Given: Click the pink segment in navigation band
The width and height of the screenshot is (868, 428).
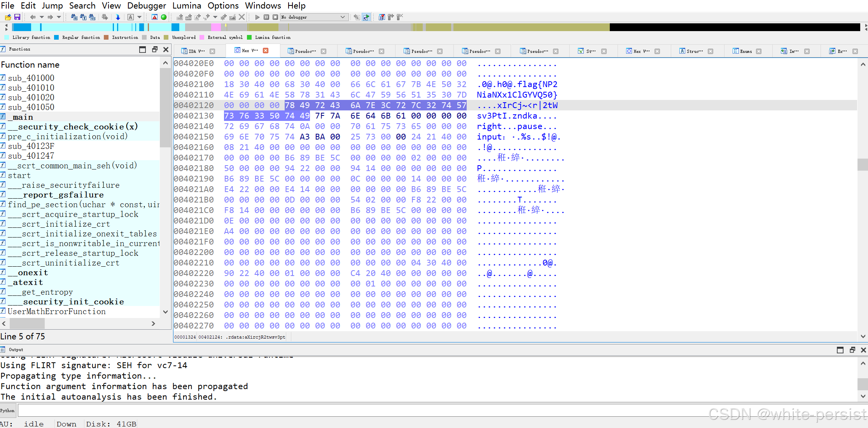Looking at the screenshot, I should pyautogui.click(x=216, y=27).
